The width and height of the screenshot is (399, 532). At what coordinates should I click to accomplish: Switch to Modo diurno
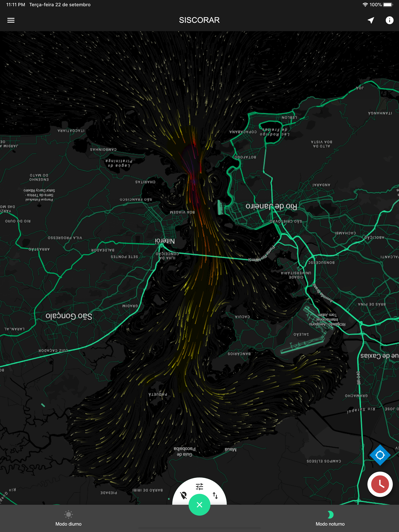click(68, 524)
